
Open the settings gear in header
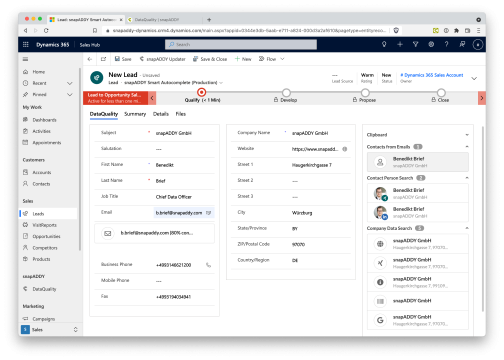coord(431,44)
